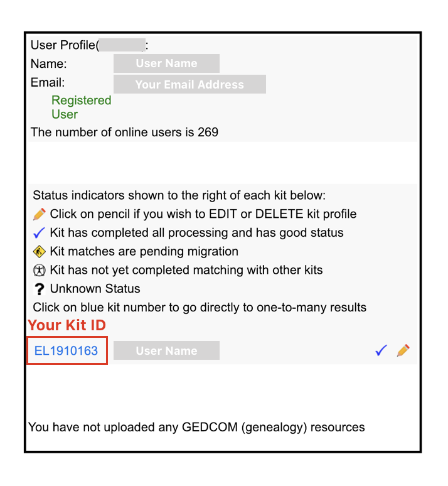Click the Unknown Status question mark icon

(40, 289)
